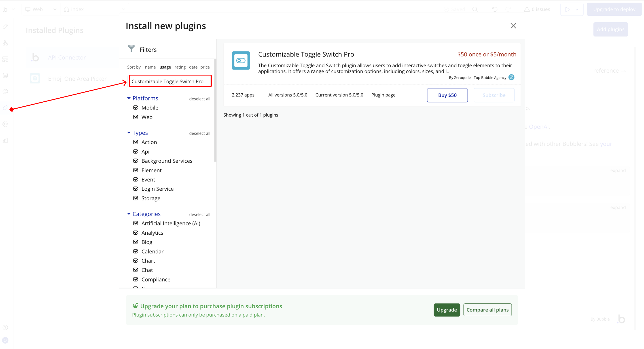Click the plugin search input field

tap(170, 81)
